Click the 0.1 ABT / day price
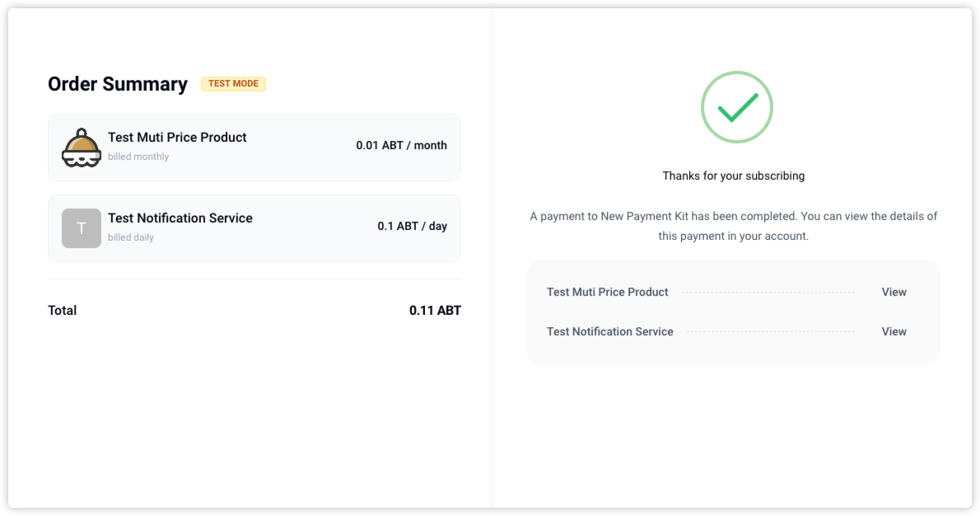 click(x=412, y=226)
